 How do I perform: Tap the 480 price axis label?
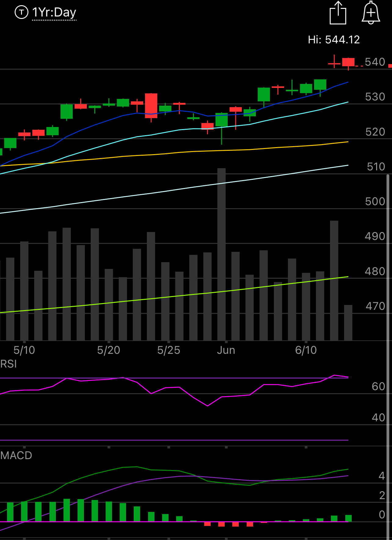click(x=375, y=271)
